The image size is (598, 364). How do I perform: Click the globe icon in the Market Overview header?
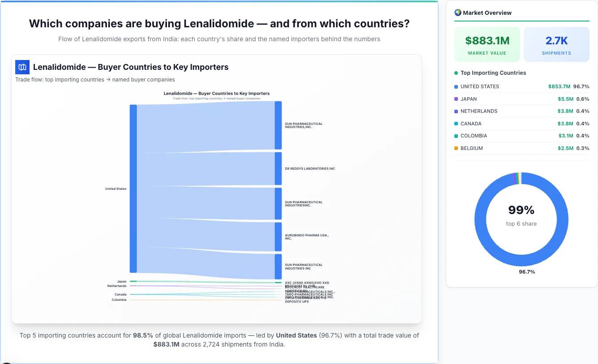[x=457, y=13]
